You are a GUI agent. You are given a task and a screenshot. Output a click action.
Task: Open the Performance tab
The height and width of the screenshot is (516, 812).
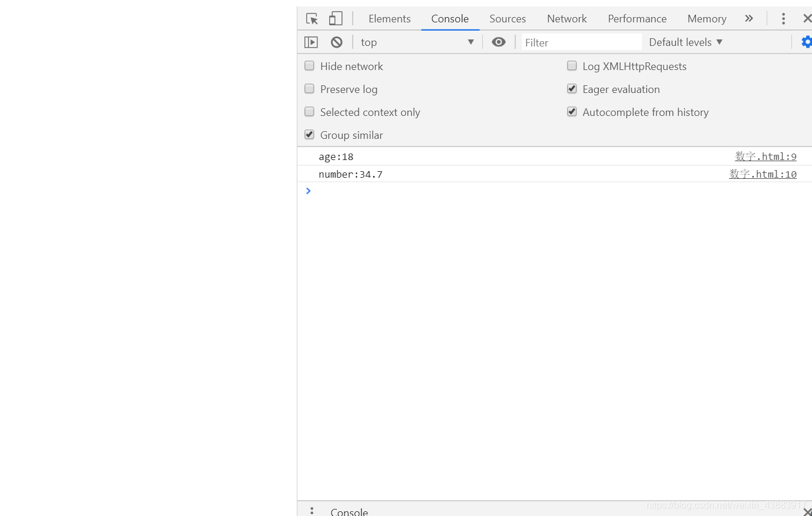637,19
